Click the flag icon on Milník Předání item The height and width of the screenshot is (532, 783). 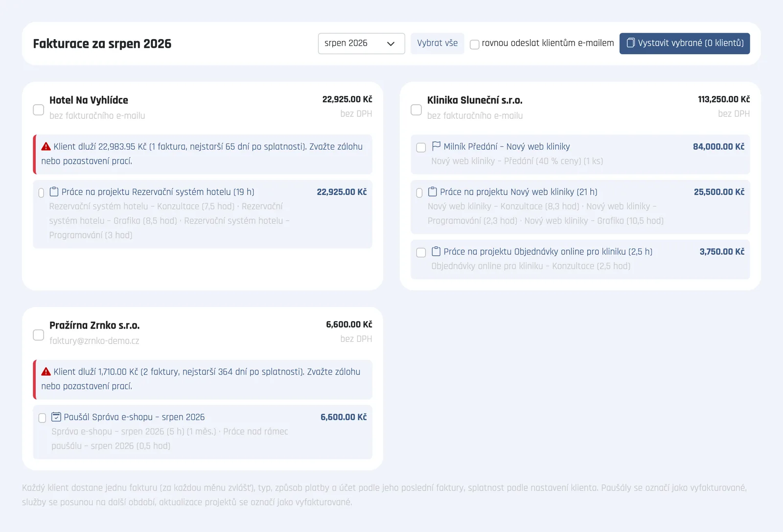click(x=436, y=146)
